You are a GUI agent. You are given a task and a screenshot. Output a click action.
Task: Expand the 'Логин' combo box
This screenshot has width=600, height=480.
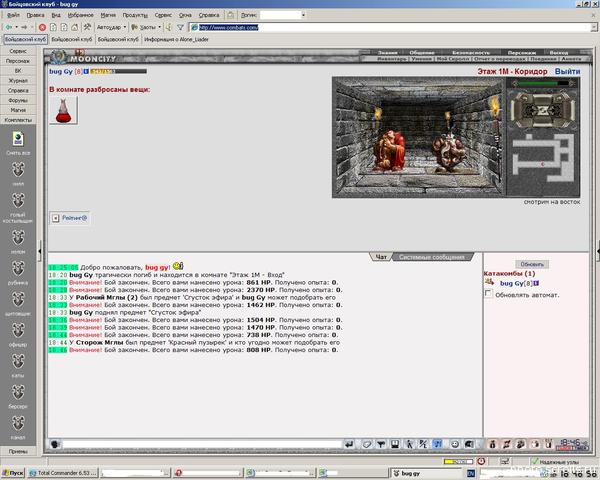pyautogui.click(x=303, y=15)
